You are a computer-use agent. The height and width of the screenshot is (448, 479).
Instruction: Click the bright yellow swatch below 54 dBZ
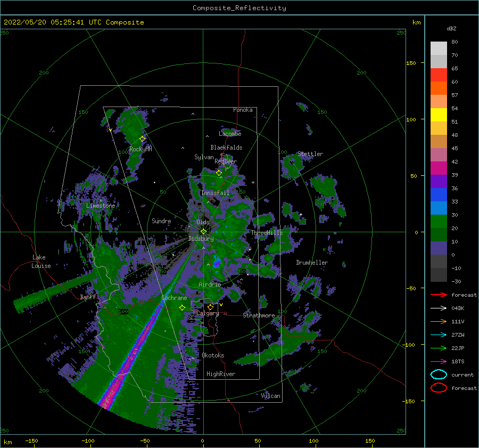coord(439,115)
